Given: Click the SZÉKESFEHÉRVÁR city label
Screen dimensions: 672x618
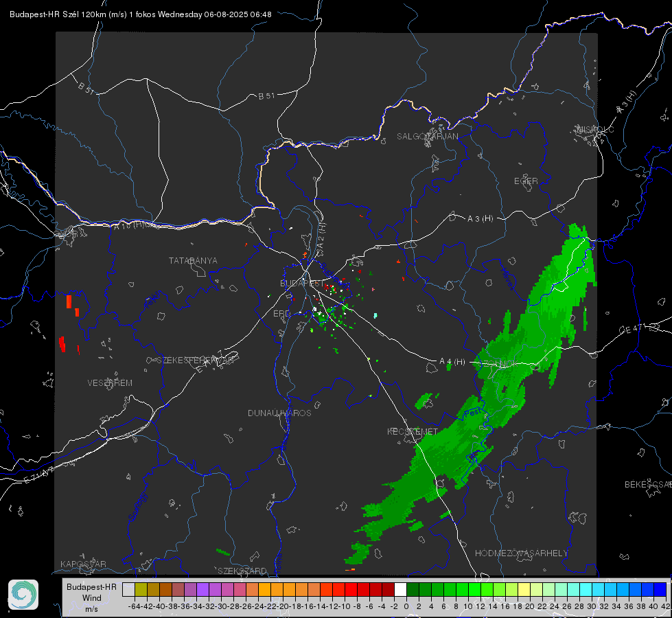Looking at the screenshot, I should click(195, 360).
